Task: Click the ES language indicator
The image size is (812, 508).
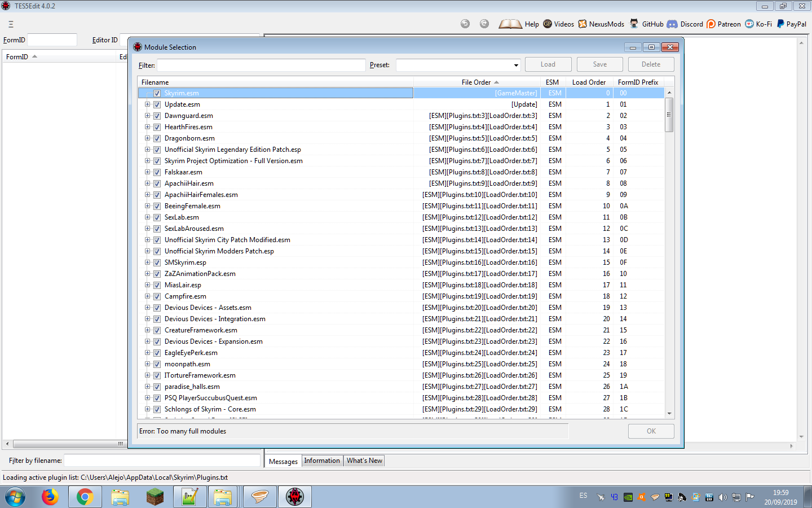Action: click(583, 496)
